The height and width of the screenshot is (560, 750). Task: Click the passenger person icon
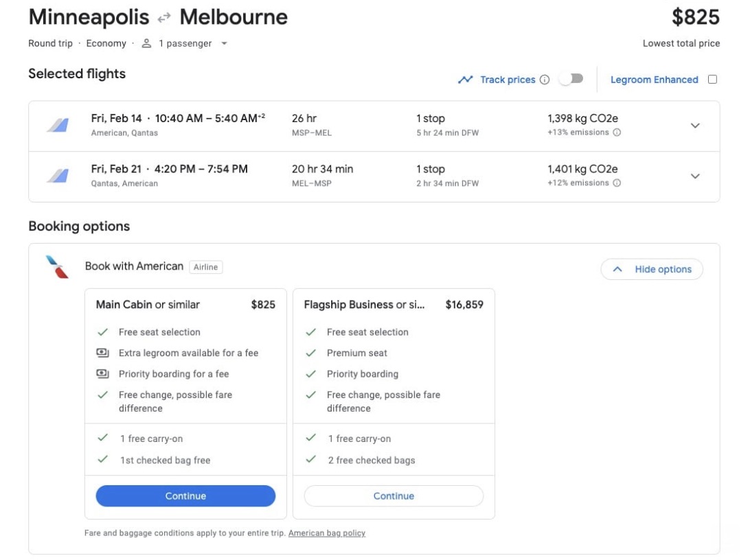tap(146, 43)
